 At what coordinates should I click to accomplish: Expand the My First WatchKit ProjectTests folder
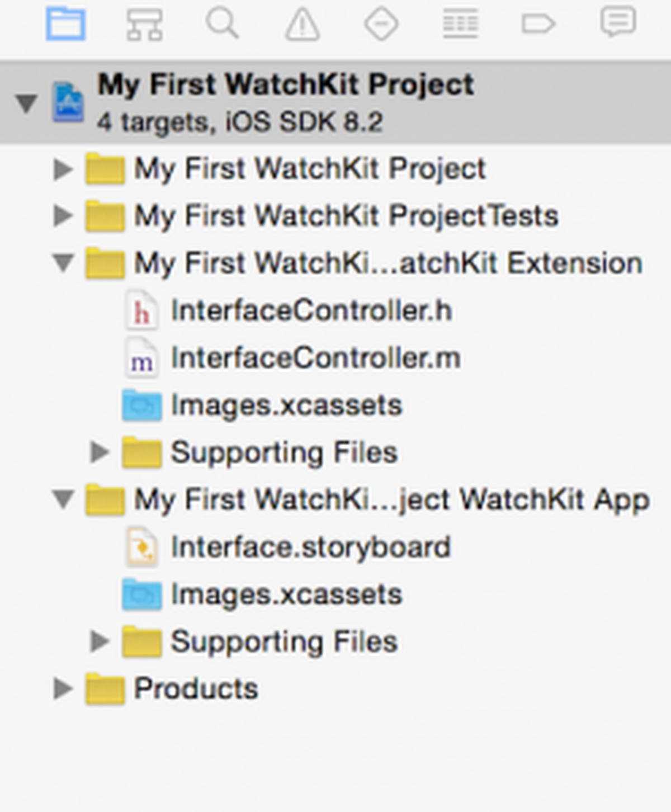point(63,215)
